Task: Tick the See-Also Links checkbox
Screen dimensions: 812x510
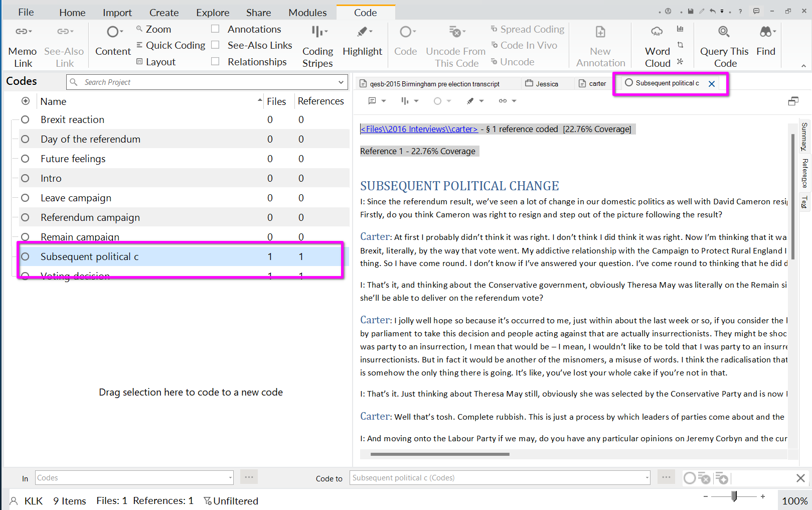Action: 215,45
